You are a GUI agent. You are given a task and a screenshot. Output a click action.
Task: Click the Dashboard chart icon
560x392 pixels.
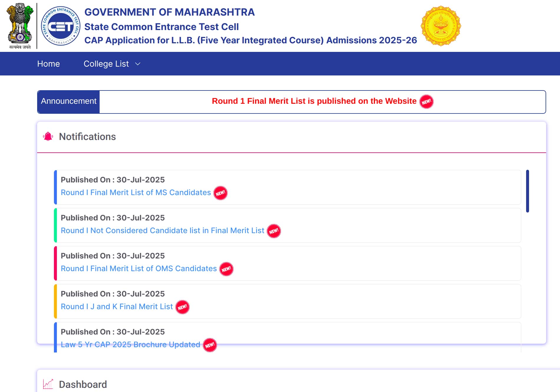(48, 384)
